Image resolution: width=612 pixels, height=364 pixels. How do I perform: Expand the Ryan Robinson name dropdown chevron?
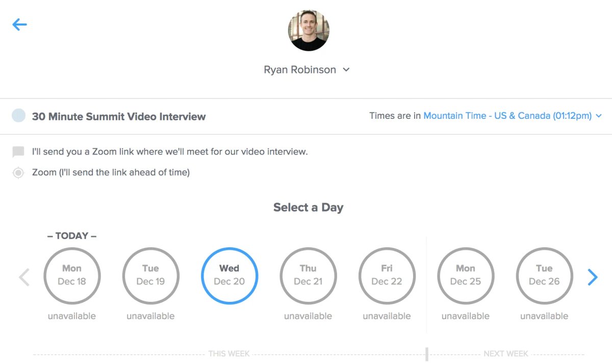tap(346, 70)
